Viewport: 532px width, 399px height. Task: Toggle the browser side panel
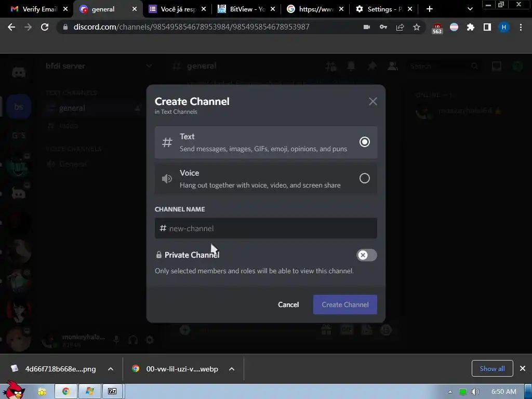[487, 27]
